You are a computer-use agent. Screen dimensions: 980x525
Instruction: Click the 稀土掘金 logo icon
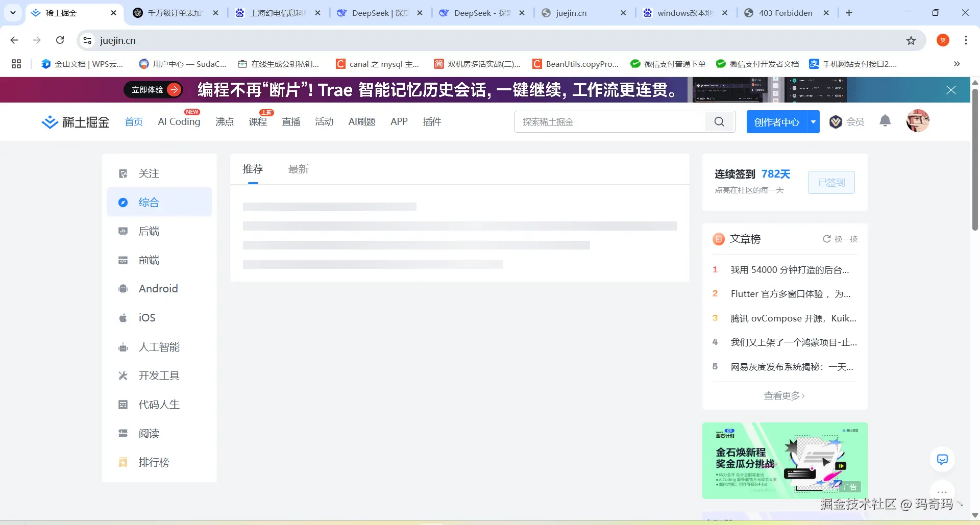[50, 121]
